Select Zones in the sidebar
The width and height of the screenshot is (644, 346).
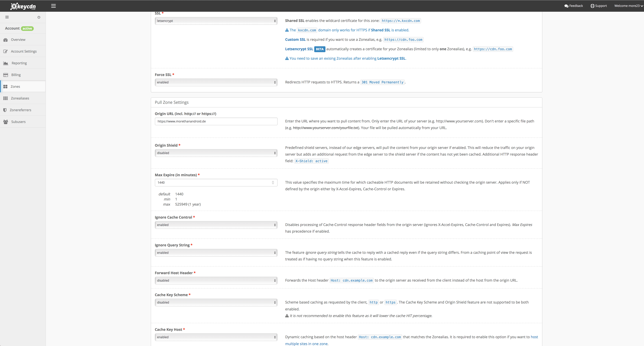23,86
